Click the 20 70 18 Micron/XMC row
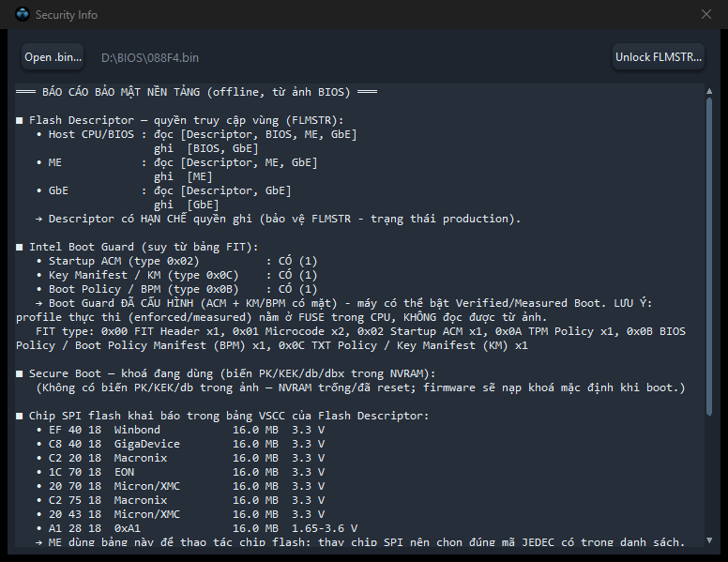Screen dimensions: 728x562 point(180,486)
